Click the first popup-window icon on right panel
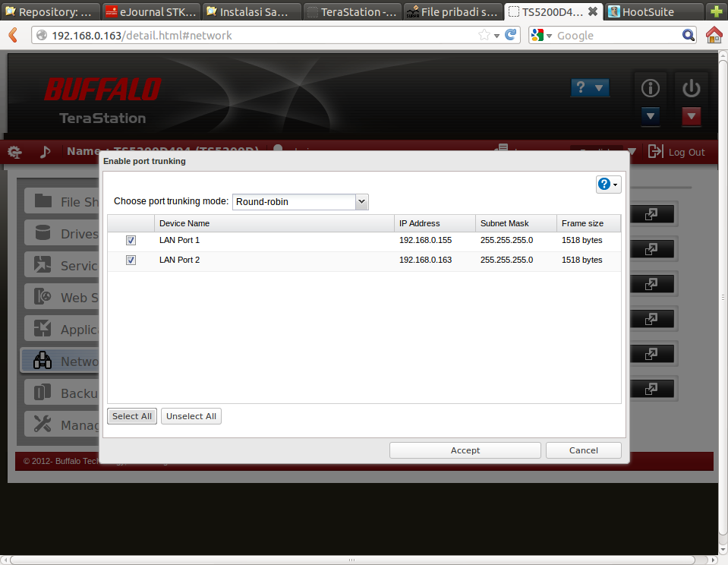The width and height of the screenshot is (728, 565). tap(651, 214)
